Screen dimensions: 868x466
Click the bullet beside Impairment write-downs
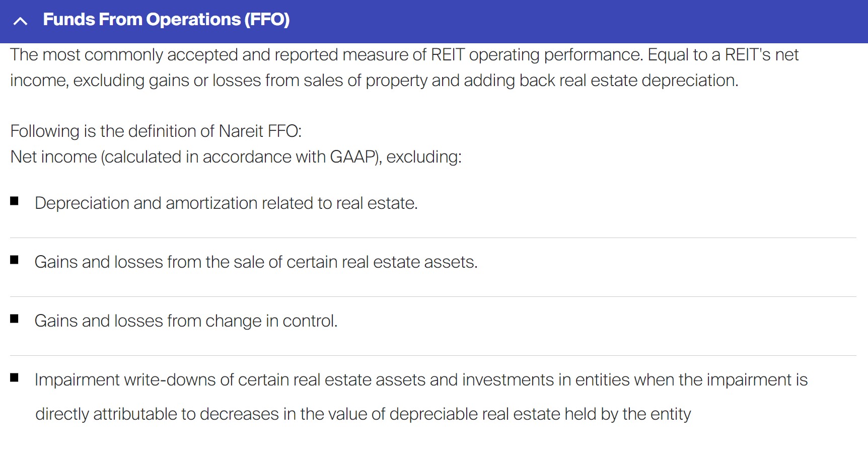point(14,378)
